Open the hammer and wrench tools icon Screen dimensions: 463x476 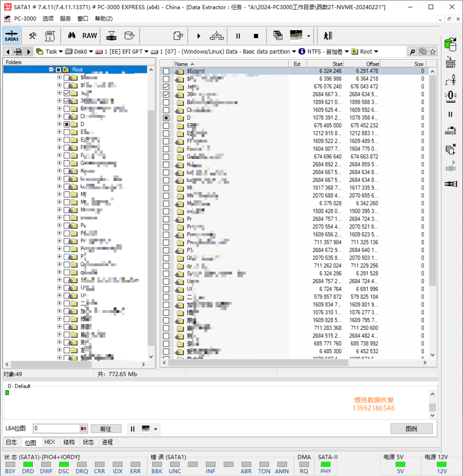click(33, 36)
